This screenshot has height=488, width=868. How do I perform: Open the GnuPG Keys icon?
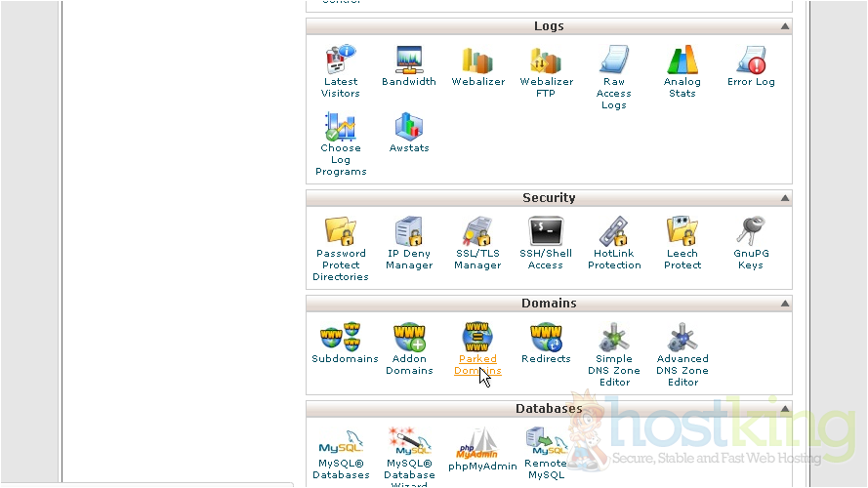pos(751,232)
